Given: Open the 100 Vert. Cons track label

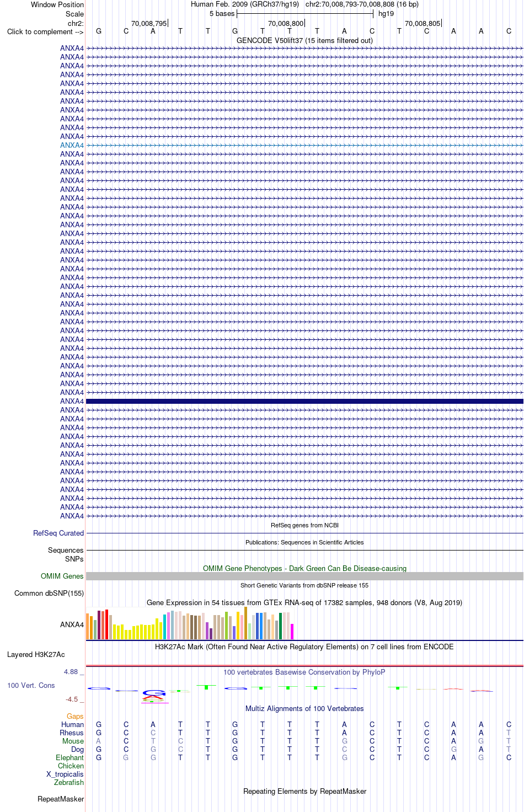Looking at the screenshot, I should pyautogui.click(x=31, y=685).
